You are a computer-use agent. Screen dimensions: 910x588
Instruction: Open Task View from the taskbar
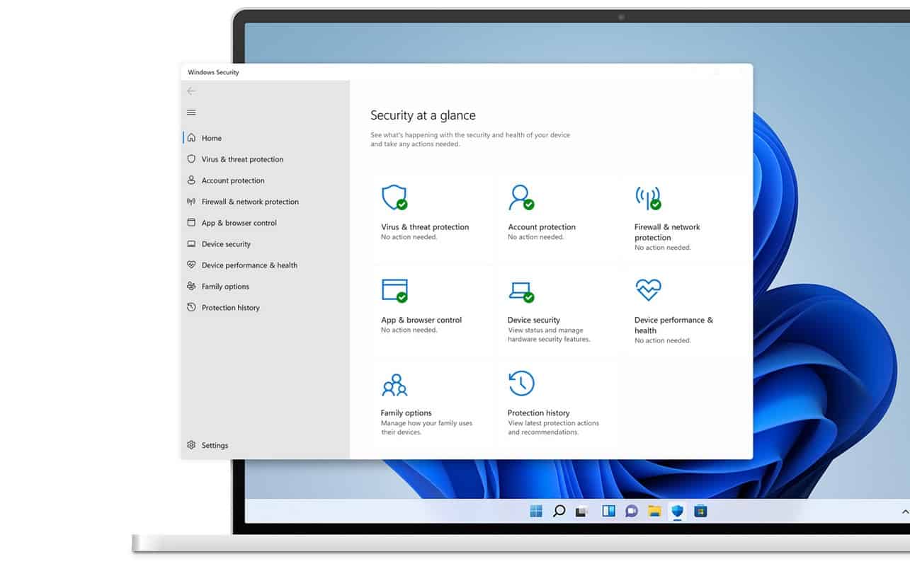(581, 511)
